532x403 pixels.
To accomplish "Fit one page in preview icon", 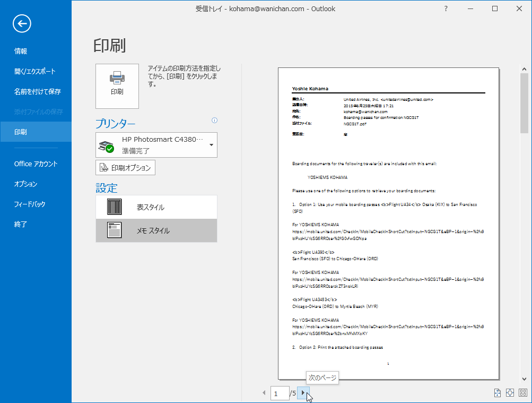I will (510, 393).
